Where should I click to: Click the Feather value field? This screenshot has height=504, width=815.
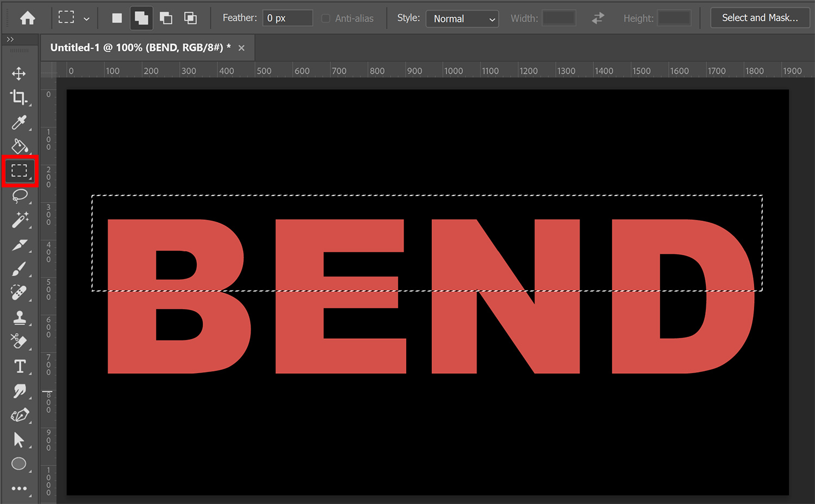tap(287, 17)
